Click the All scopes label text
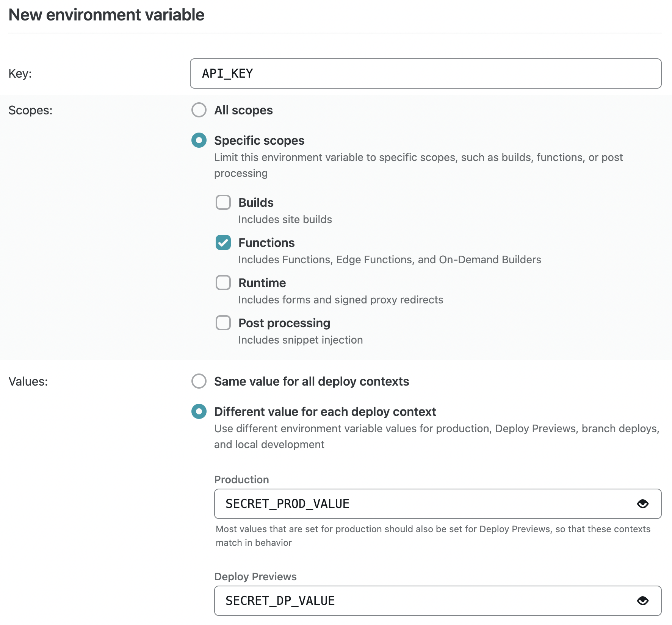 click(243, 110)
